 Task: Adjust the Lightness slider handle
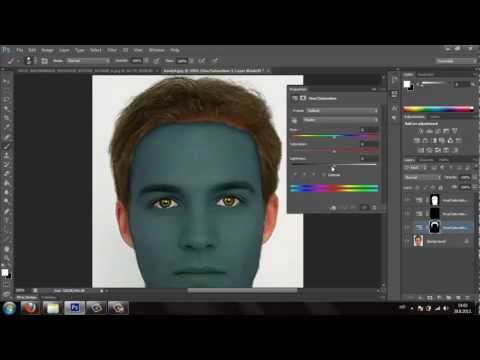point(334,165)
